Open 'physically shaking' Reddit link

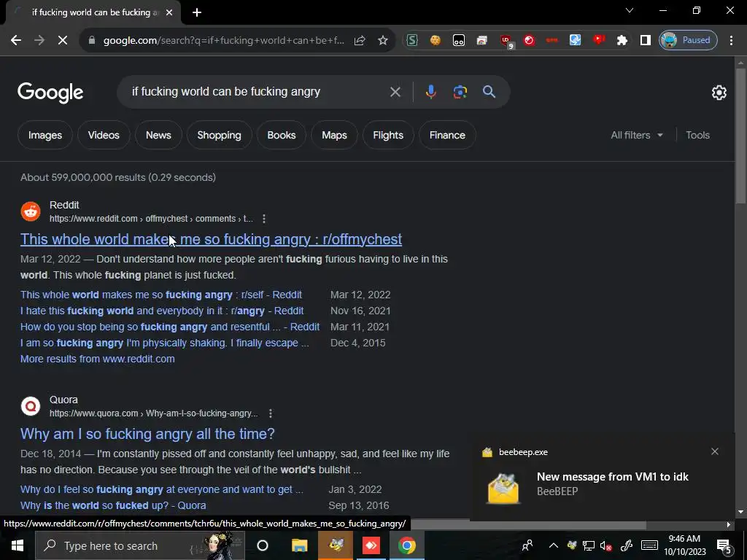pyautogui.click(x=164, y=343)
